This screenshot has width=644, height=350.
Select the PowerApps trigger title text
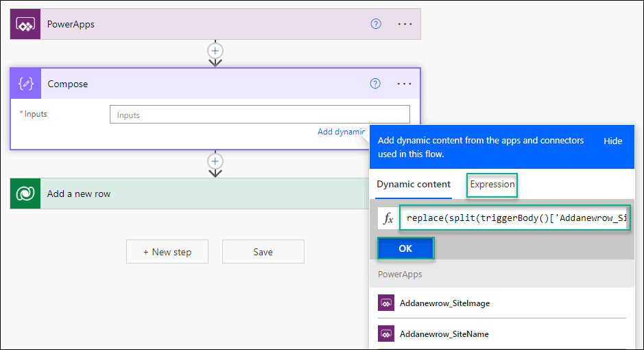pos(71,24)
